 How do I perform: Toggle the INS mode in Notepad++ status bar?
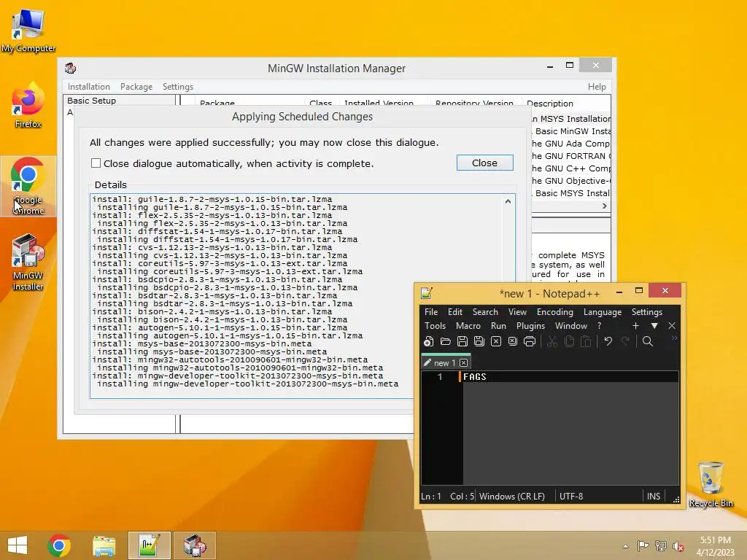click(654, 496)
